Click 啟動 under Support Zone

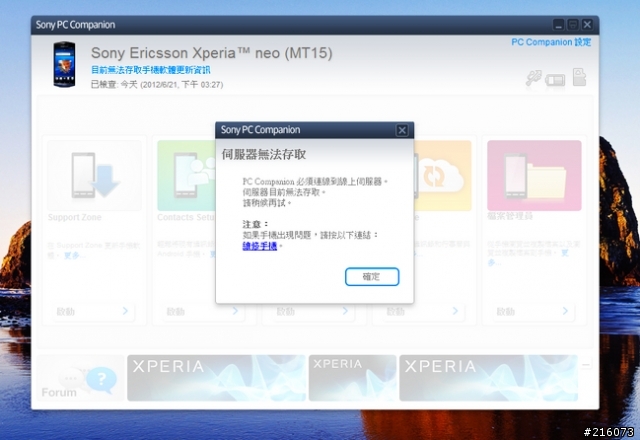pyautogui.click(x=93, y=311)
